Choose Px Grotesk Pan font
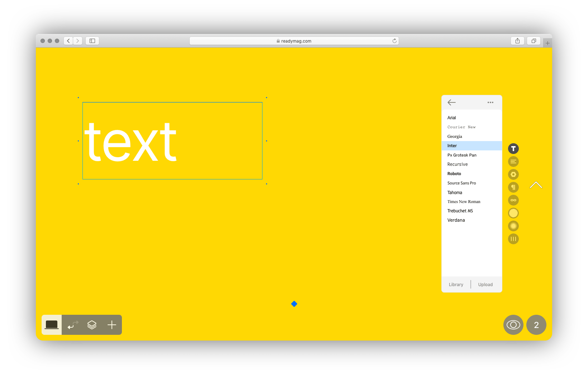The height and width of the screenshot is (376, 588). (472, 155)
